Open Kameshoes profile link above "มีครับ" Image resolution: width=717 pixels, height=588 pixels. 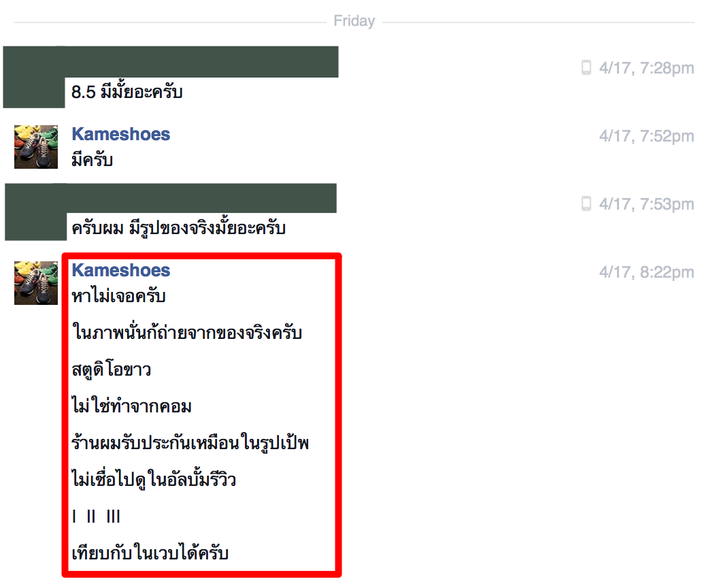(120, 134)
